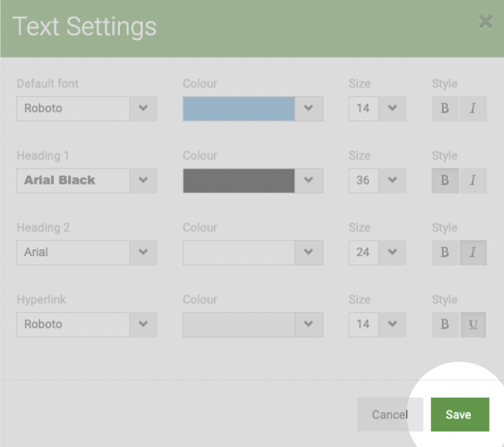Toggle underline for Hyperlink

(x=473, y=324)
